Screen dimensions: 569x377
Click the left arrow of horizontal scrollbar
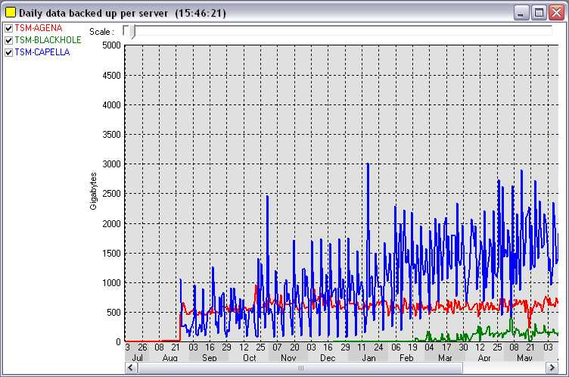point(131,368)
